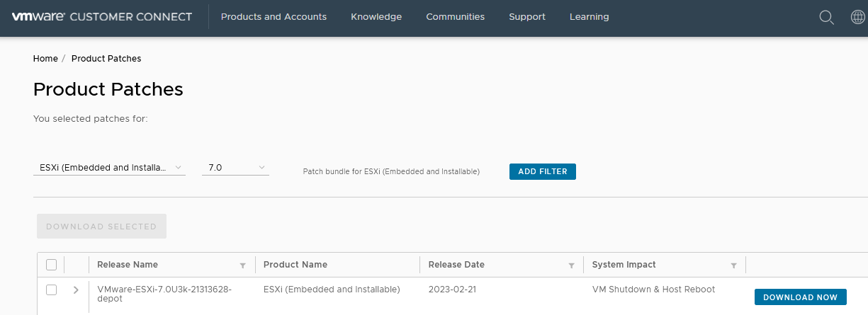Open the Learning menu
Viewport: 868px width, 315px height.
click(589, 17)
